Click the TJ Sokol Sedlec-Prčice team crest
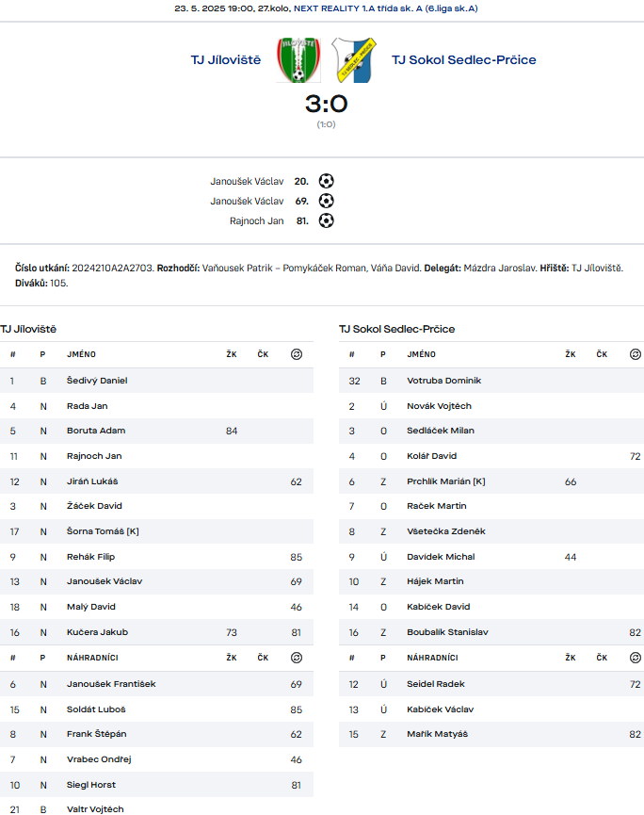The width and height of the screenshot is (644, 815). (354, 59)
